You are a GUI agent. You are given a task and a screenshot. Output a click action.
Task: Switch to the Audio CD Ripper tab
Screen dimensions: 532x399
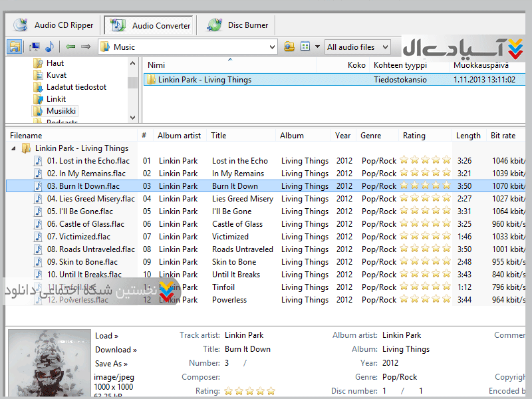click(x=55, y=25)
